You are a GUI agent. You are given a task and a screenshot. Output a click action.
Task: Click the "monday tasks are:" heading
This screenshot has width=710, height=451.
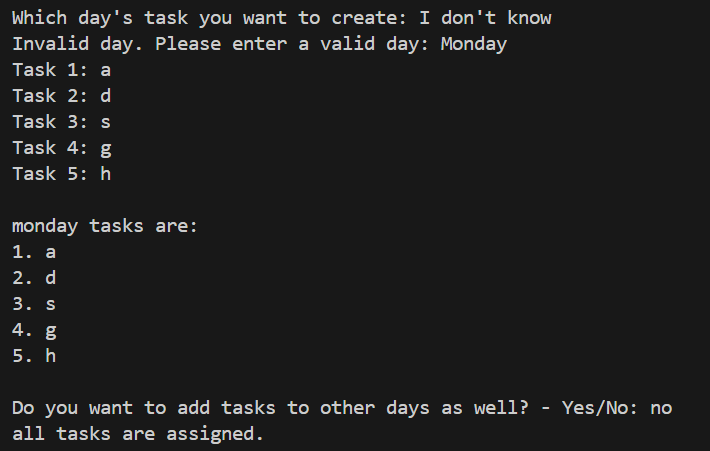pos(105,226)
